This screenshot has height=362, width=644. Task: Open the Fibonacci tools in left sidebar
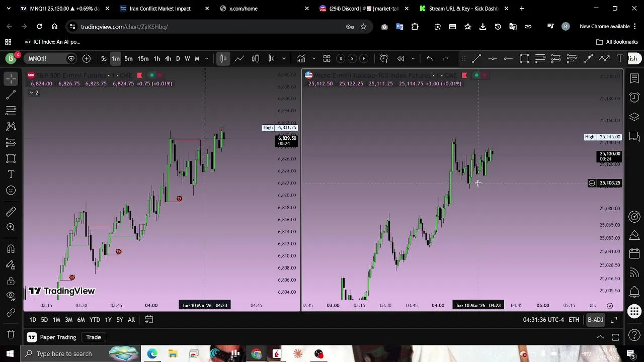[x=11, y=110]
